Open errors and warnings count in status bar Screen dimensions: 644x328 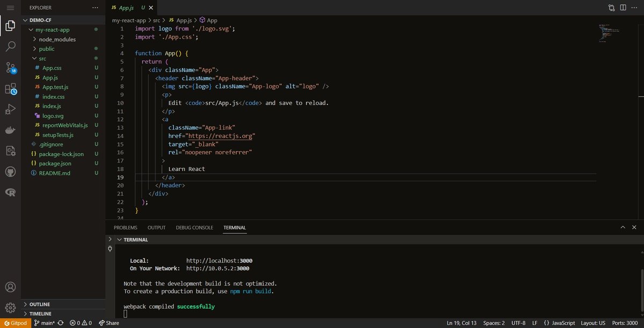(80, 323)
